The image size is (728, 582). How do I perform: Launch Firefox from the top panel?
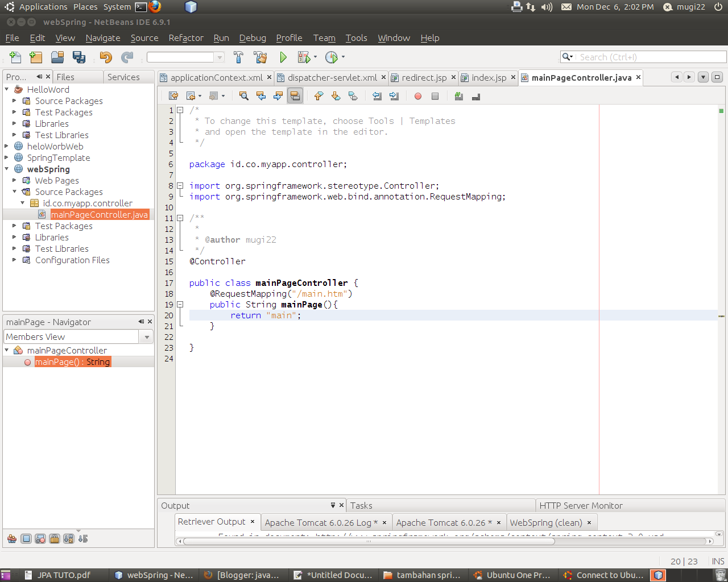pos(155,7)
